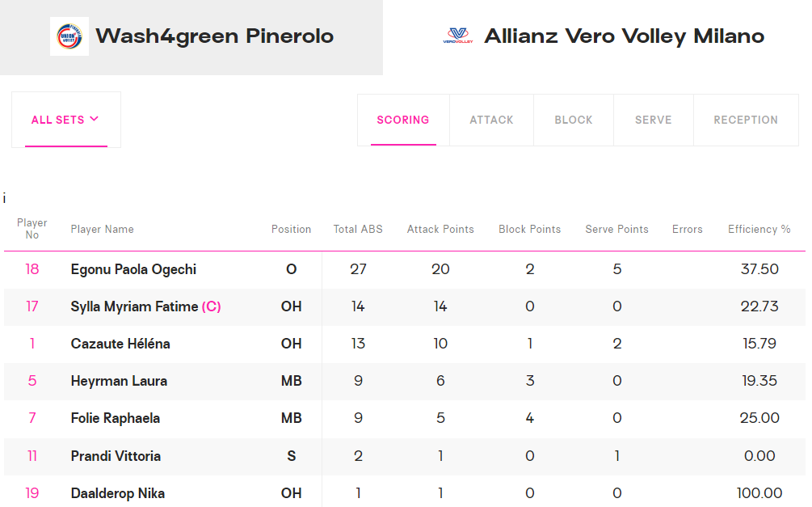Select the Wash4green Pinerolo team panel

tap(191, 37)
